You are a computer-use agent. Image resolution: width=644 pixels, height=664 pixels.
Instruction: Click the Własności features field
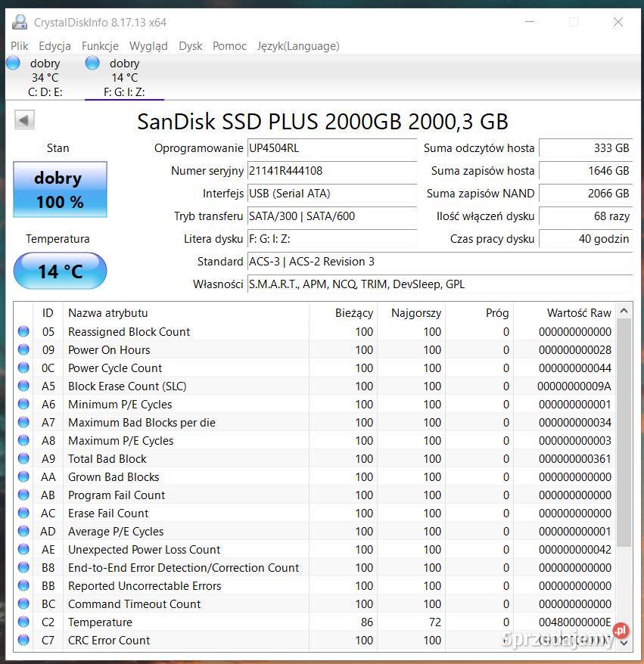(440, 284)
